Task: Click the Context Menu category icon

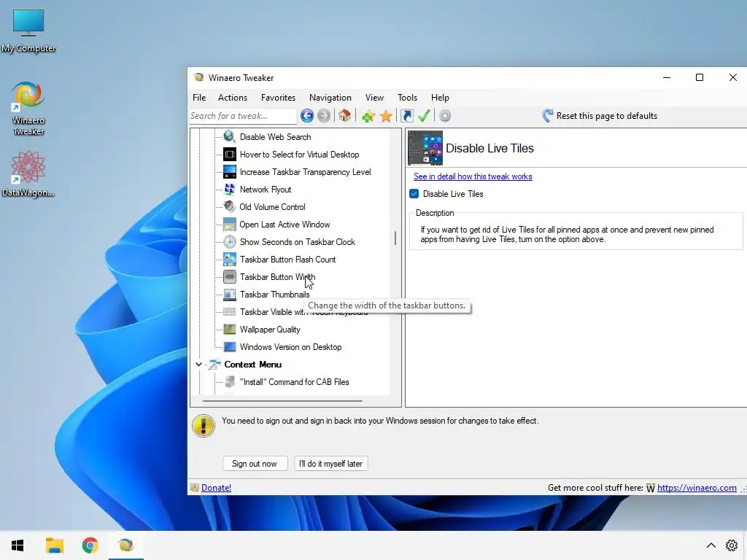Action: click(x=215, y=365)
